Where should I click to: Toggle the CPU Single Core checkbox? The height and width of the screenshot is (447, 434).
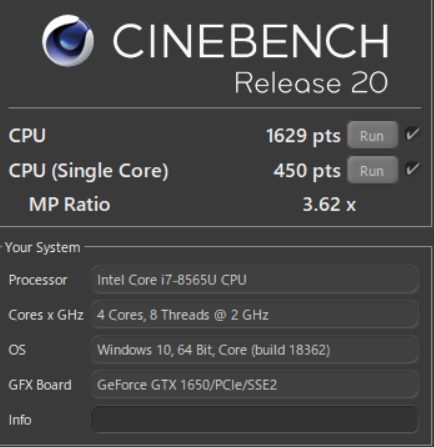pyautogui.click(x=412, y=169)
